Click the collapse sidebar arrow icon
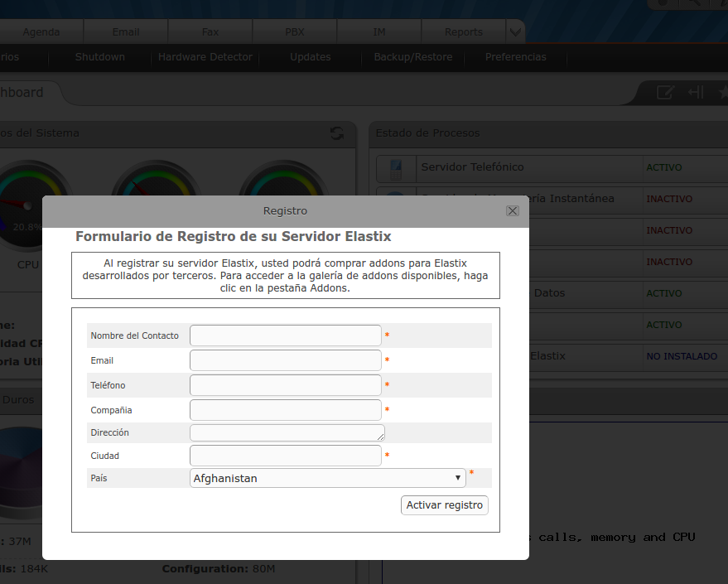The image size is (728, 584). click(x=696, y=93)
